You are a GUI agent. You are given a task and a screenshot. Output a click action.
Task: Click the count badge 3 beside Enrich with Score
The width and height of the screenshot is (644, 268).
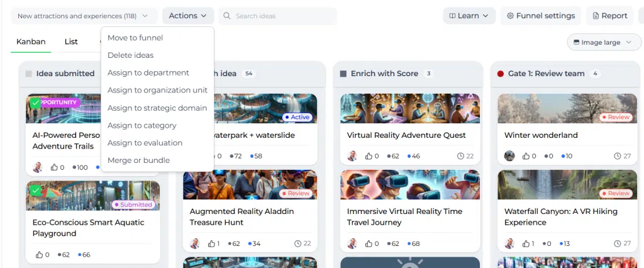coord(428,74)
